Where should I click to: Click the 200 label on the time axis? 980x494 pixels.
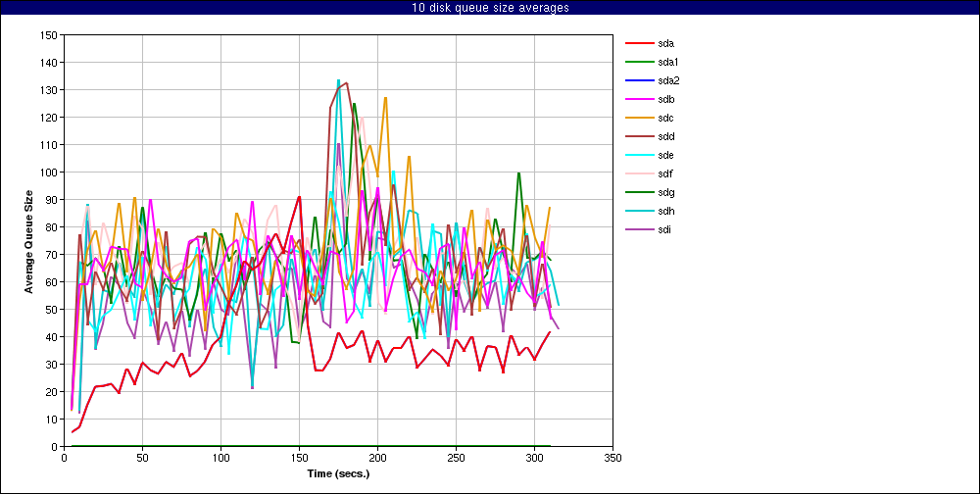coord(377,458)
